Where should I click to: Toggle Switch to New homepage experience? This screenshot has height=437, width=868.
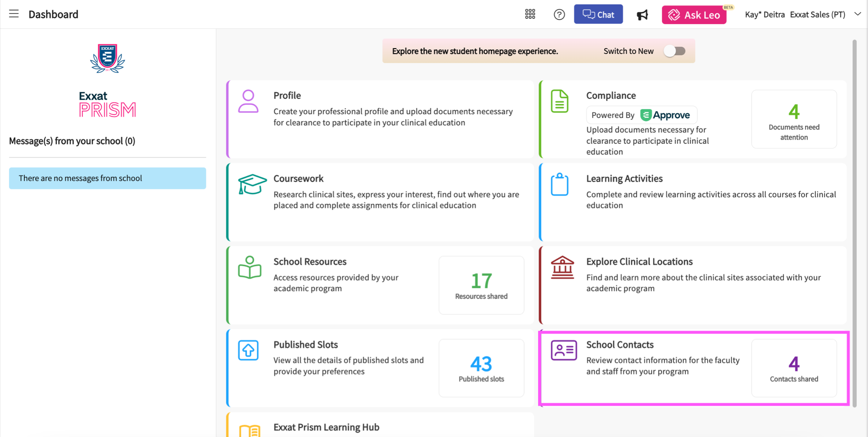[x=674, y=51]
